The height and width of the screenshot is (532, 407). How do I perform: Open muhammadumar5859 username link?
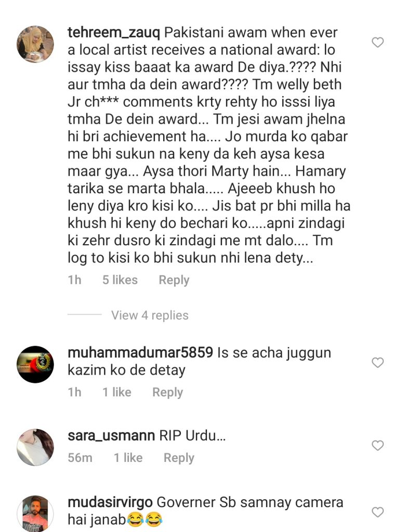(x=140, y=353)
